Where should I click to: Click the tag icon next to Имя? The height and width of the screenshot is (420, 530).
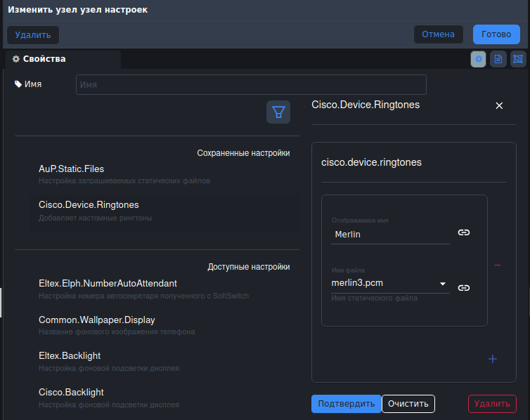tap(18, 84)
